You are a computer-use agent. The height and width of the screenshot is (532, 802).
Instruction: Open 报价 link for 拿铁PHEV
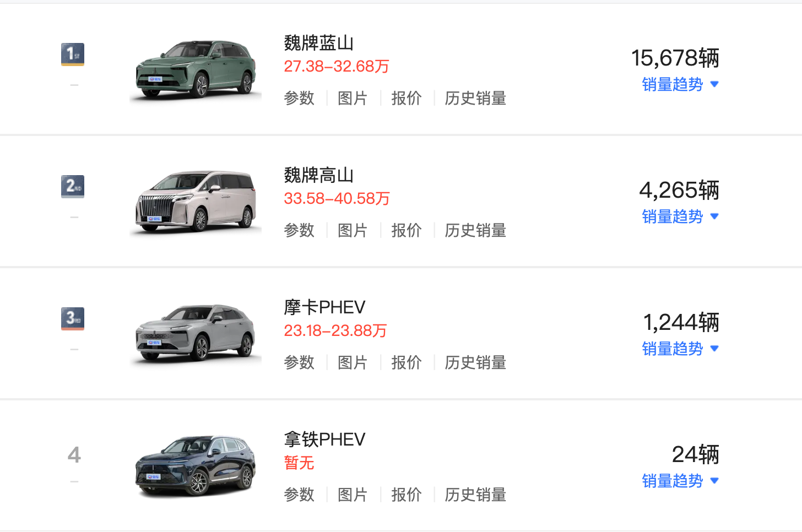pos(407,495)
